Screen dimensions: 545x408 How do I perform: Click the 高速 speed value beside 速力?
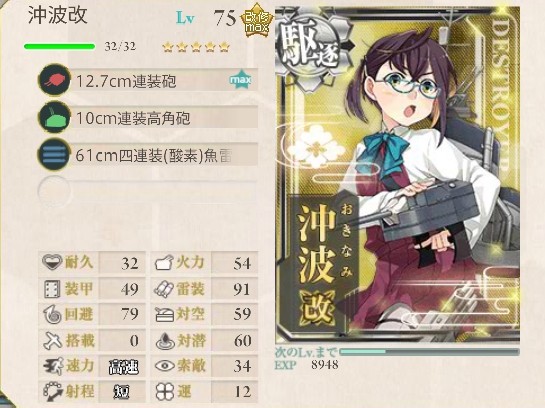coord(123,367)
